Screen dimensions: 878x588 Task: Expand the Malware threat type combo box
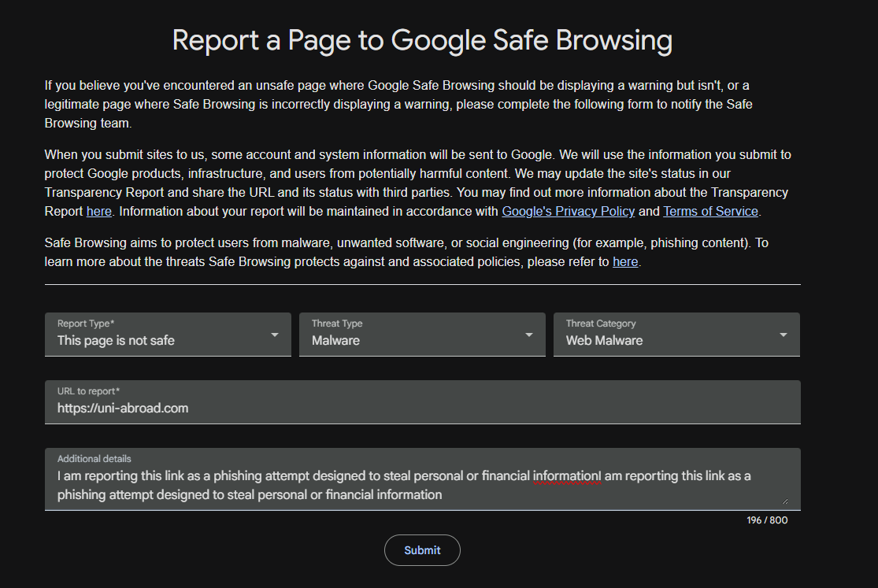[x=422, y=335]
